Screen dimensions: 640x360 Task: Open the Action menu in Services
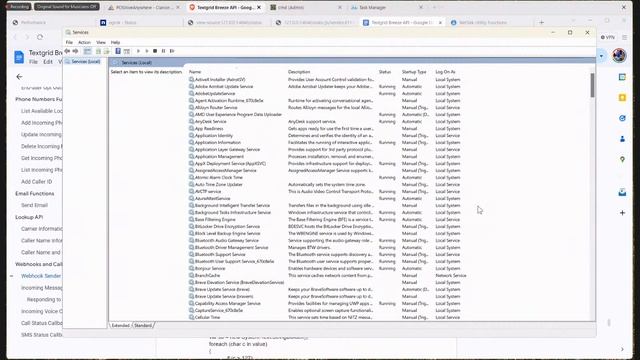[84, 42]
